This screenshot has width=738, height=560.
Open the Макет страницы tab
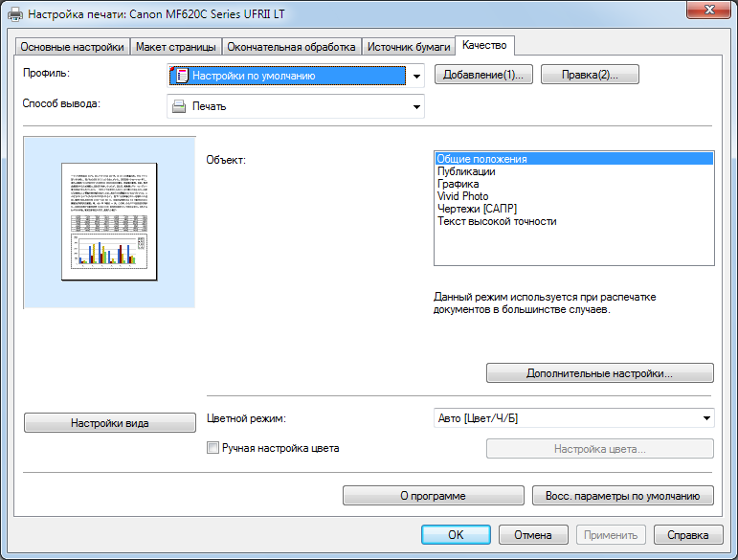(175, 47)
